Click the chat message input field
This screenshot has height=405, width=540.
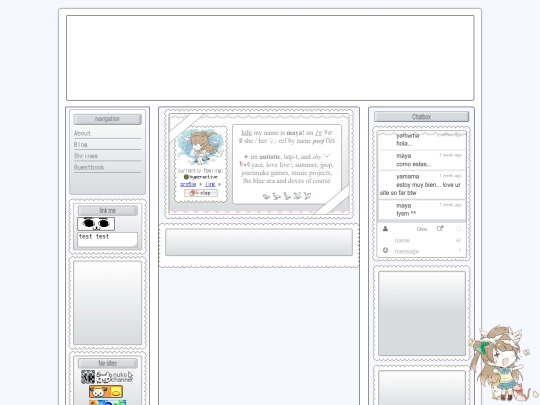[x=424, y=251]
